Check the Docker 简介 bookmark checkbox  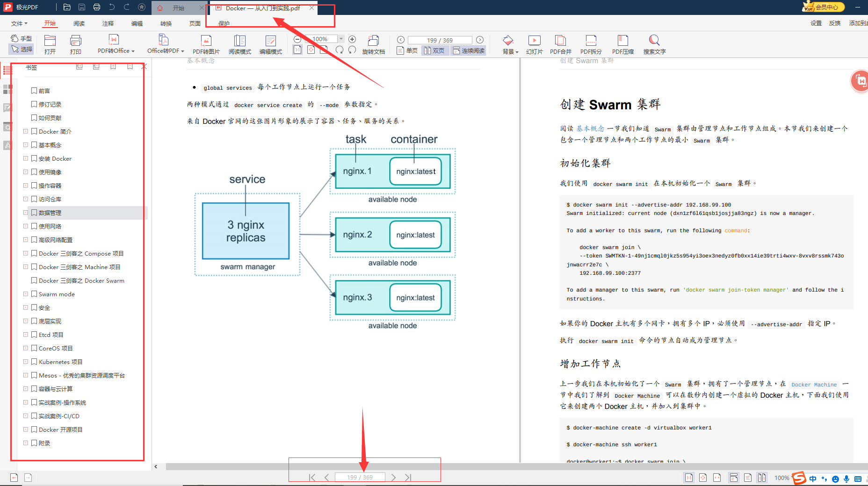click(34, 131)
